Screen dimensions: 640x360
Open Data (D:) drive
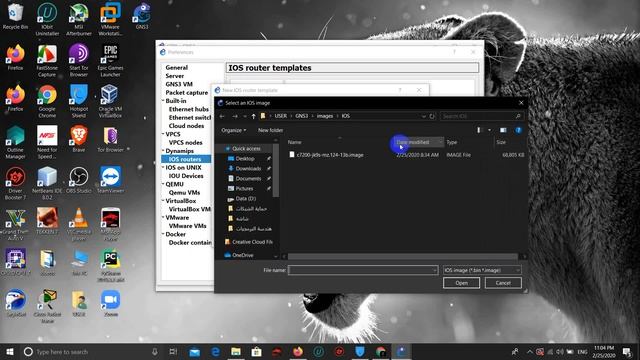coord(245,199)
